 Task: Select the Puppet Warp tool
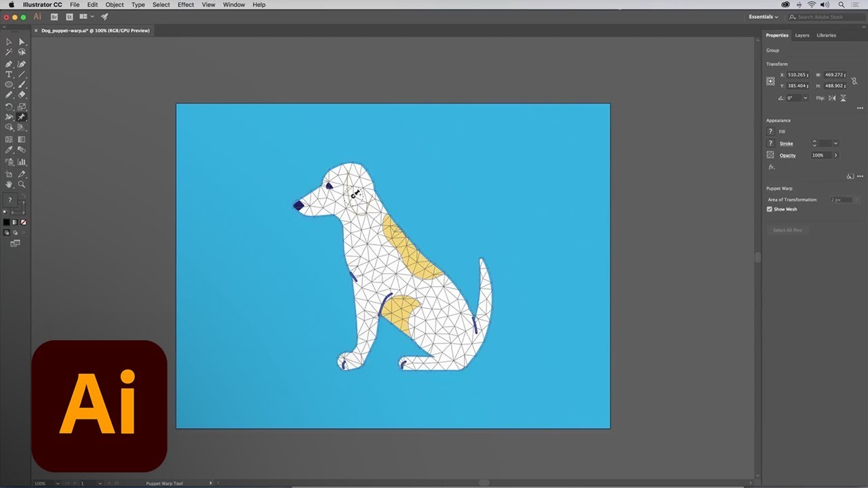pyautogui.click(x=21, y=117)
